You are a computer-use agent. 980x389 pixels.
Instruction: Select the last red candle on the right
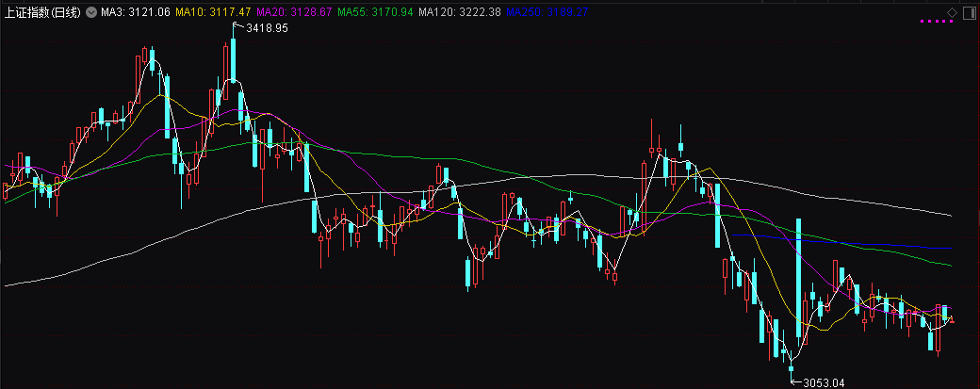pyautogui.click(x=952, y=320)
